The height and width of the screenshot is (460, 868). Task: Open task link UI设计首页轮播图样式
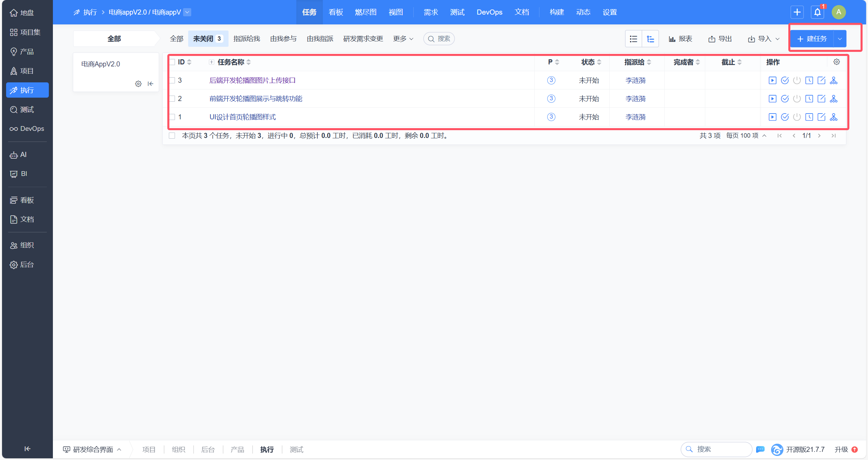pyautogui.click(x=242, y=117)
